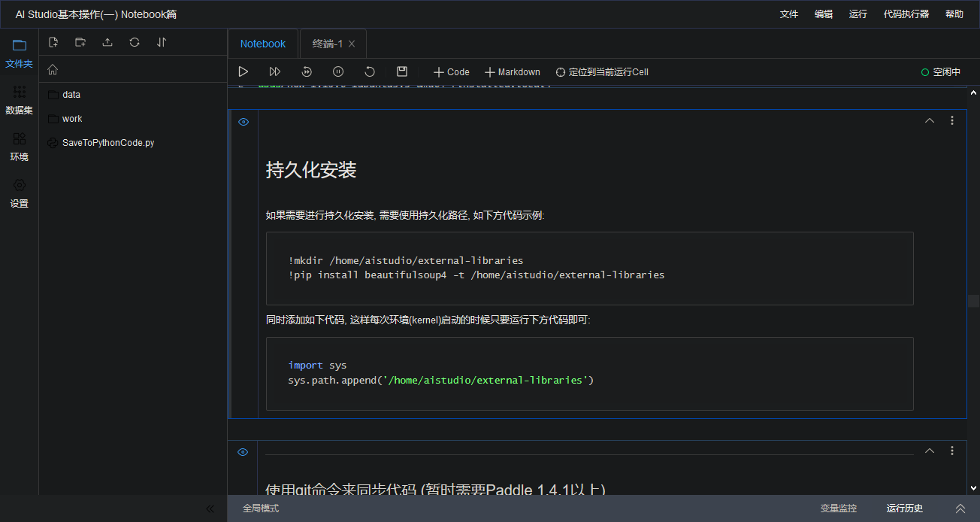Open the 环境 sidebar panel

pos(19,147)
